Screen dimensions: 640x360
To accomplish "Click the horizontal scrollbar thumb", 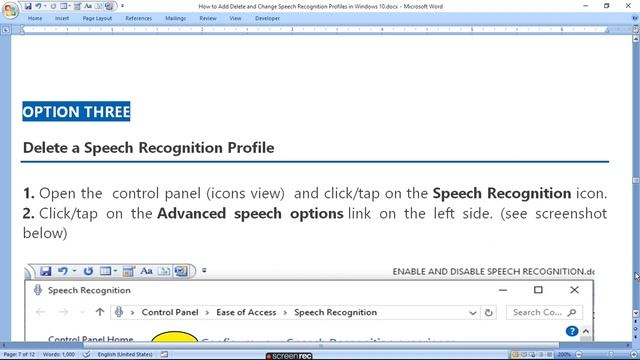I will (321, 345).
